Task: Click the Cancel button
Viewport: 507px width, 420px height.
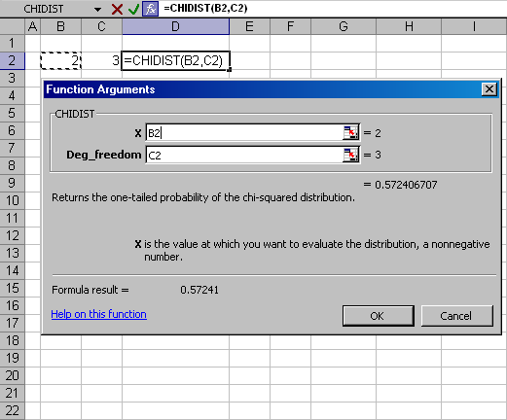Action: 456,316
